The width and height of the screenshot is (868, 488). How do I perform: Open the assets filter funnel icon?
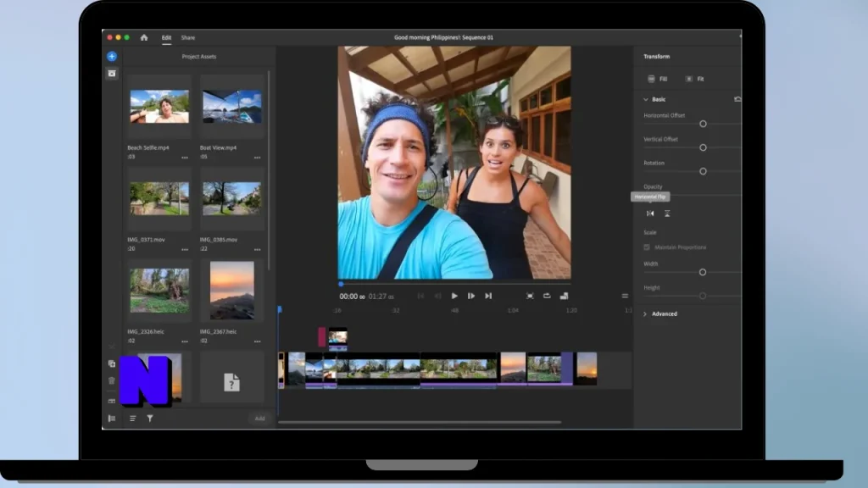point(150,419)
